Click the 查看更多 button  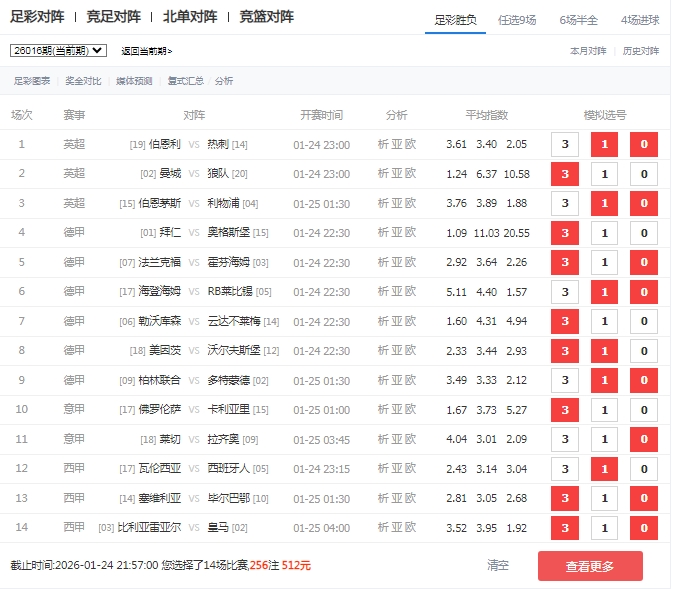coord(590,566)
